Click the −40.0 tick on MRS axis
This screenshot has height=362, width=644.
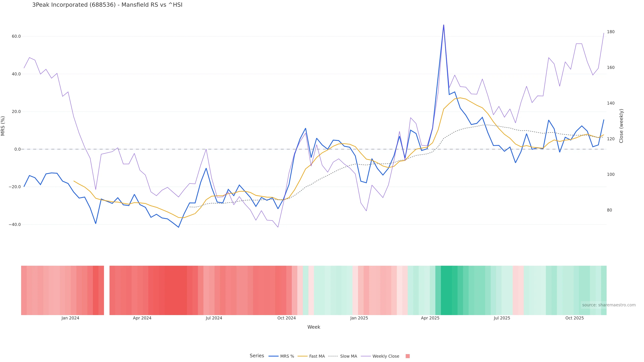[15, 225]
